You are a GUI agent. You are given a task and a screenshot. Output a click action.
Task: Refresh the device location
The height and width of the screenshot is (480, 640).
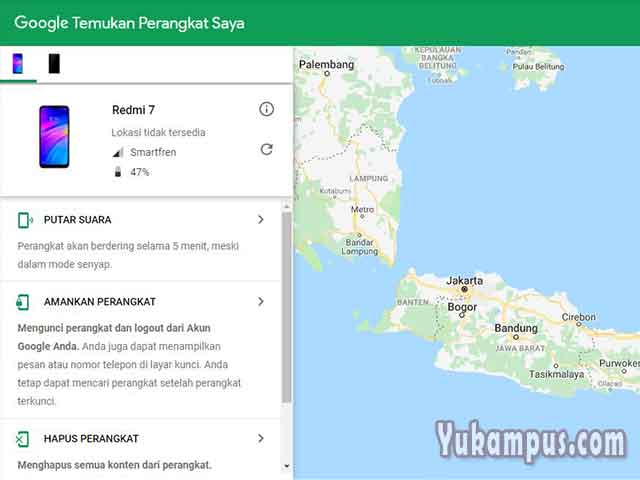[267, 149]
